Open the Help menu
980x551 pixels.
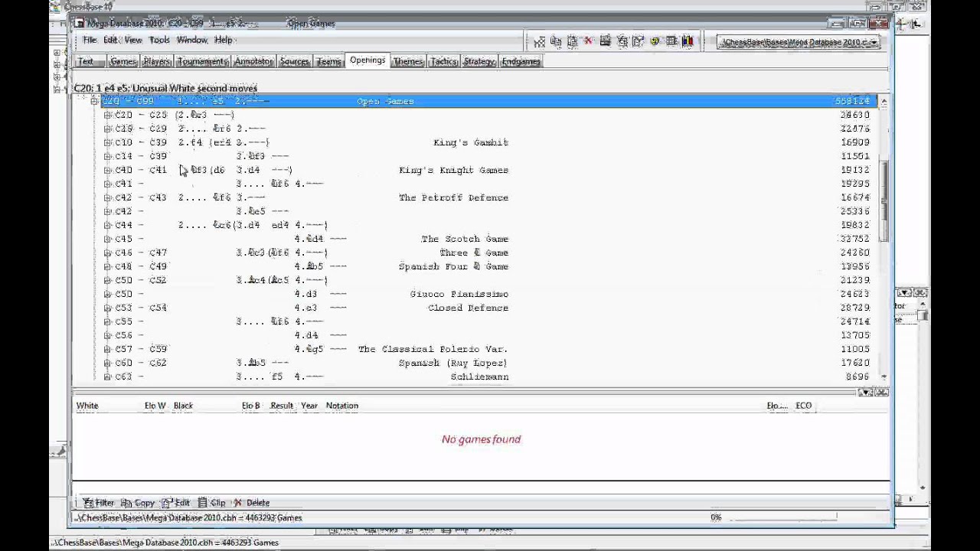pos(224,40)
